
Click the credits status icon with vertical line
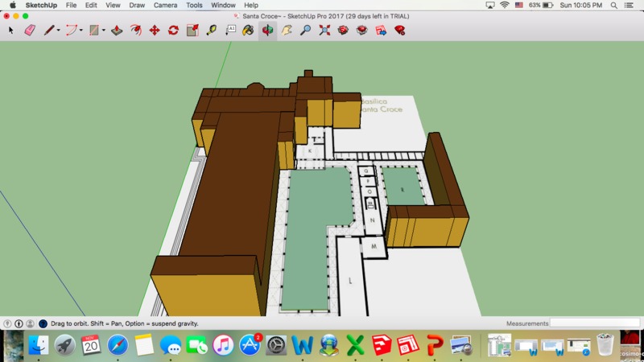click(19, 323)
